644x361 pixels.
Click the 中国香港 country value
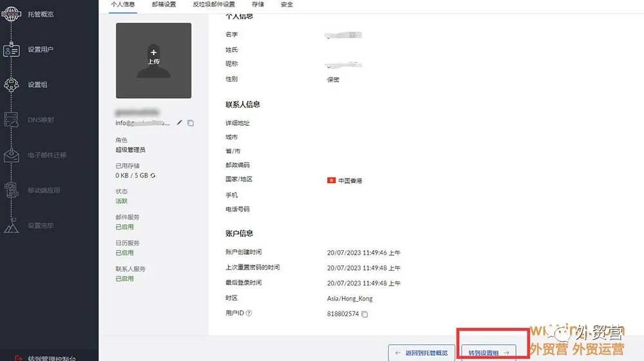[x=350, y=181]
